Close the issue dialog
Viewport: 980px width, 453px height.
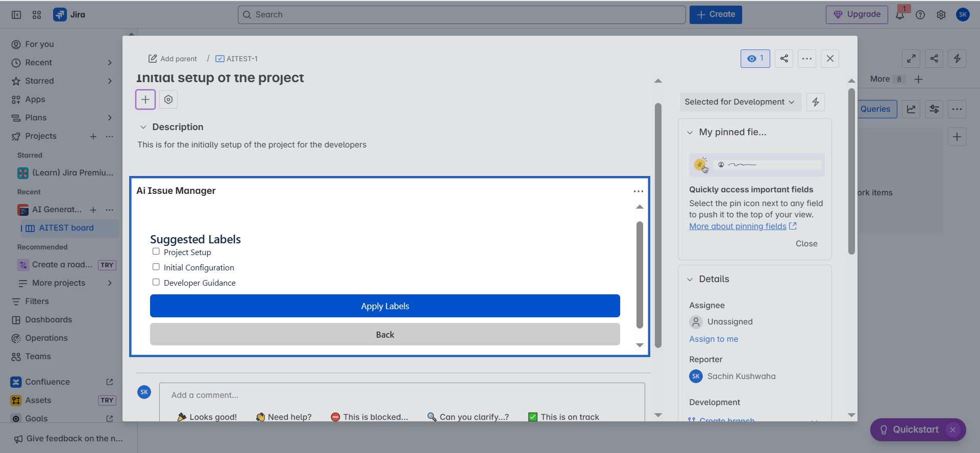pyautogui.click(x=830, y=59)
